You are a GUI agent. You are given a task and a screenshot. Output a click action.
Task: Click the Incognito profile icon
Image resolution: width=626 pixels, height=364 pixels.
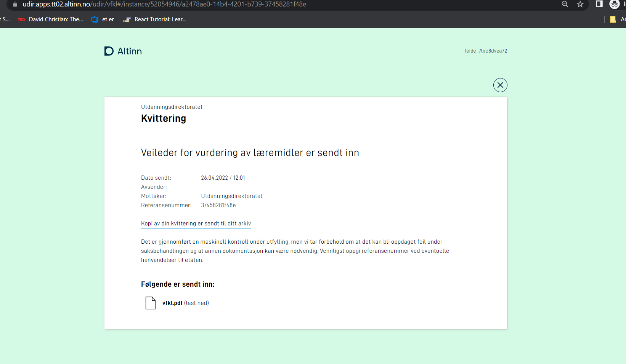click(x=615, y=5)
